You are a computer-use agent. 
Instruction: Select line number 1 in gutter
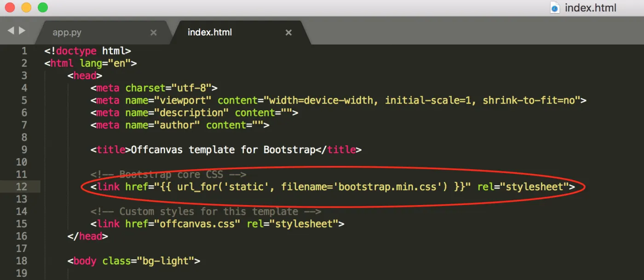(x=24, y=51)
